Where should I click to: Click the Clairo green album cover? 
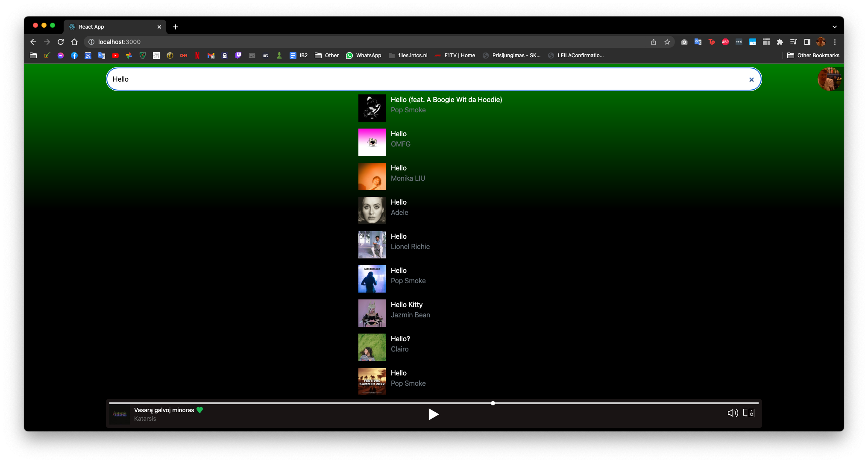coord(372,347)
